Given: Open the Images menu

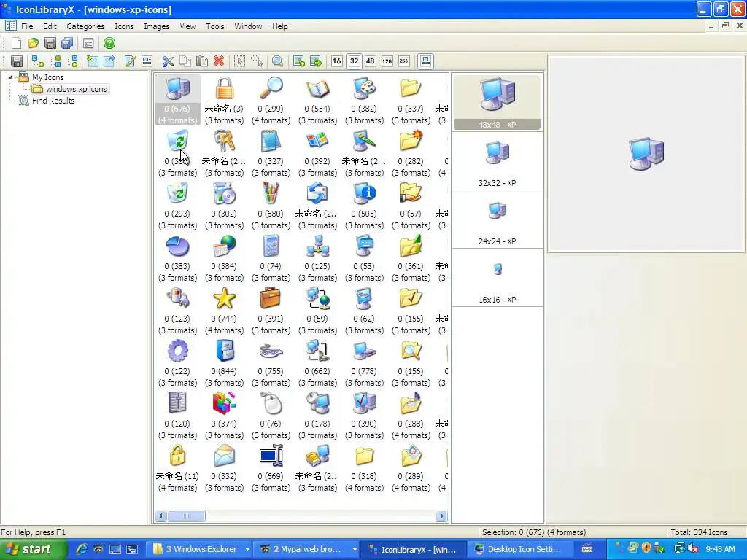Looking at the screenshot, I should click(x=156, y=26).
